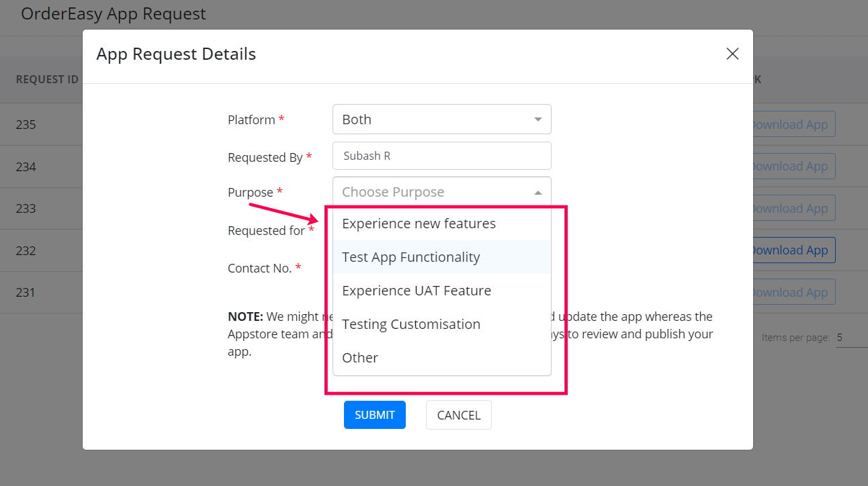Viewport: 868px width, 486px height.
Task: Close the App Request Details dialog
Action: pos(732,54)
